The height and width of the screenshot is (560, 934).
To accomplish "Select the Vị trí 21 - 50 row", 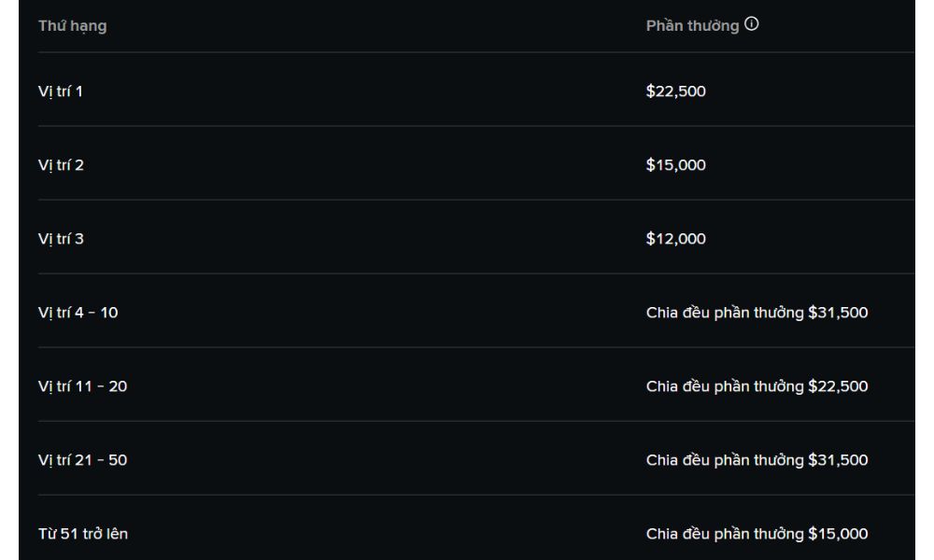I will pos(83,460).
